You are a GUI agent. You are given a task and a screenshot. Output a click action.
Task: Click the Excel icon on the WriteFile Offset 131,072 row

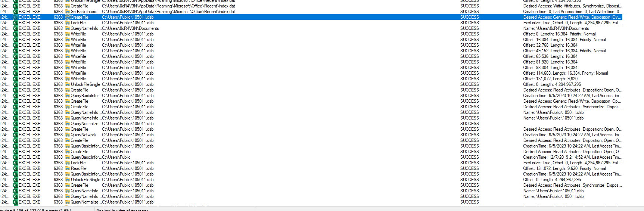[15, 79]
